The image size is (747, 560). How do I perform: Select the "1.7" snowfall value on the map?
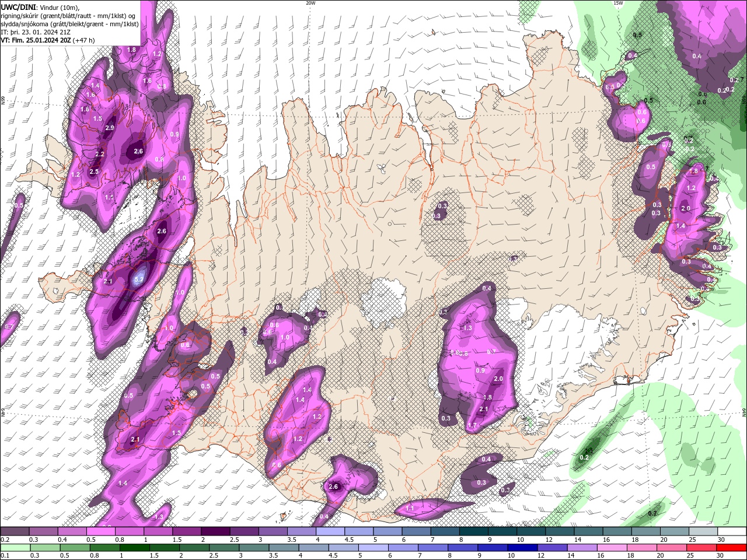pos(472,426)
